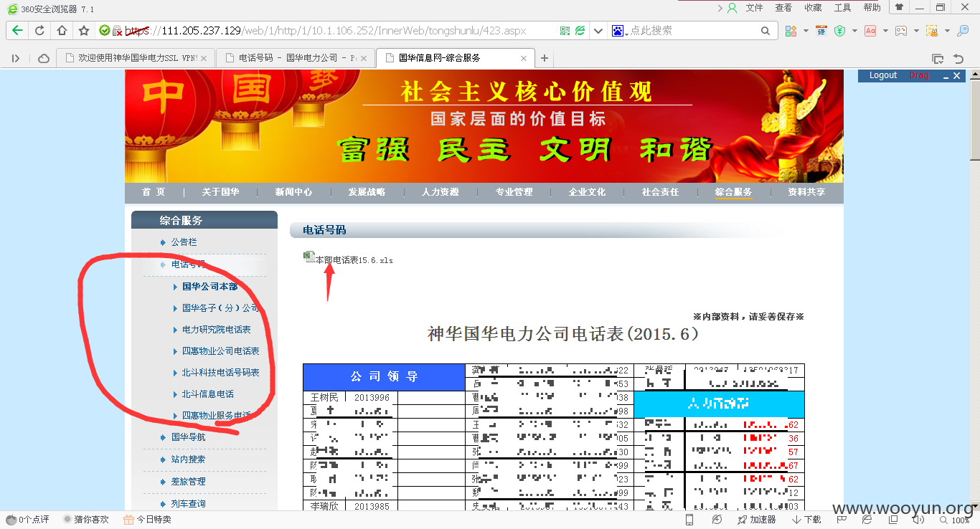The width and height of the screenshot is (980, 529).
Task: Open the online banking shield extension
Action: tap(839, 31)
